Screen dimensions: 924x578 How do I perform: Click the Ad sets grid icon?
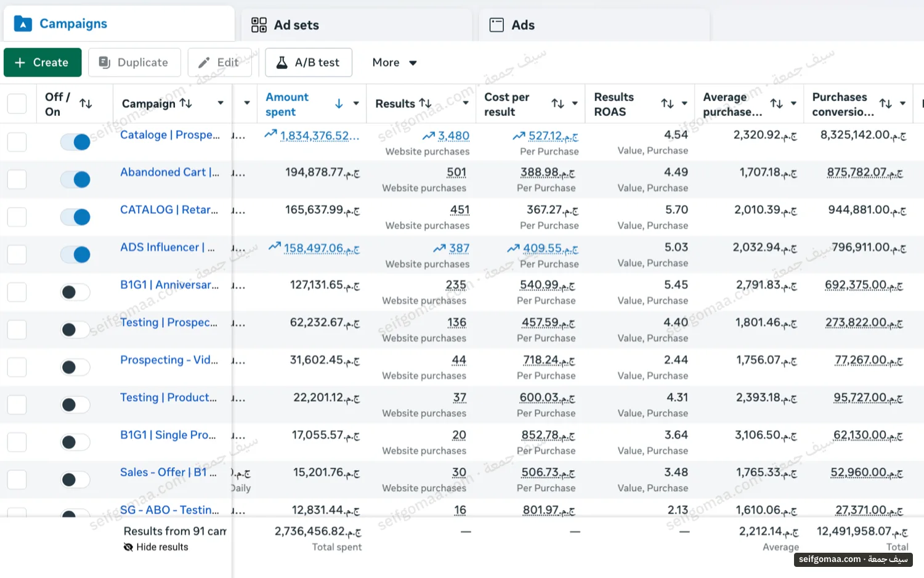259,25
